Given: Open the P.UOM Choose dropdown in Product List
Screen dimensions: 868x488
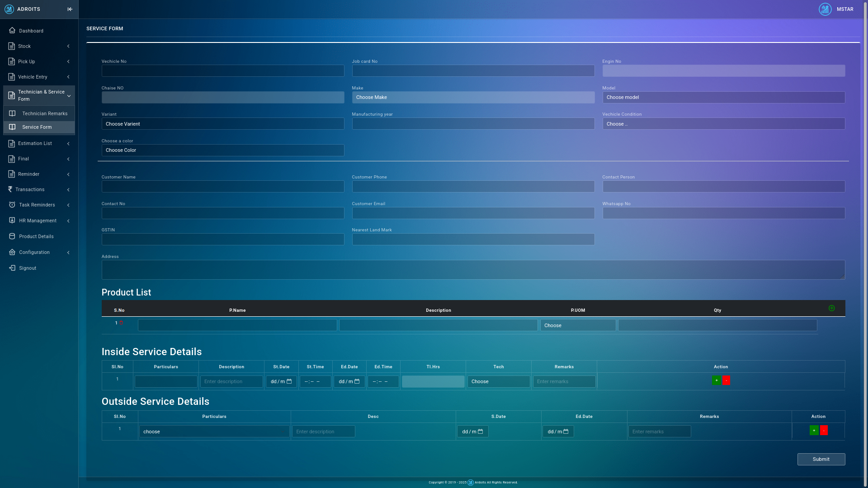Looking at the screenshot, I should point(577,325).
